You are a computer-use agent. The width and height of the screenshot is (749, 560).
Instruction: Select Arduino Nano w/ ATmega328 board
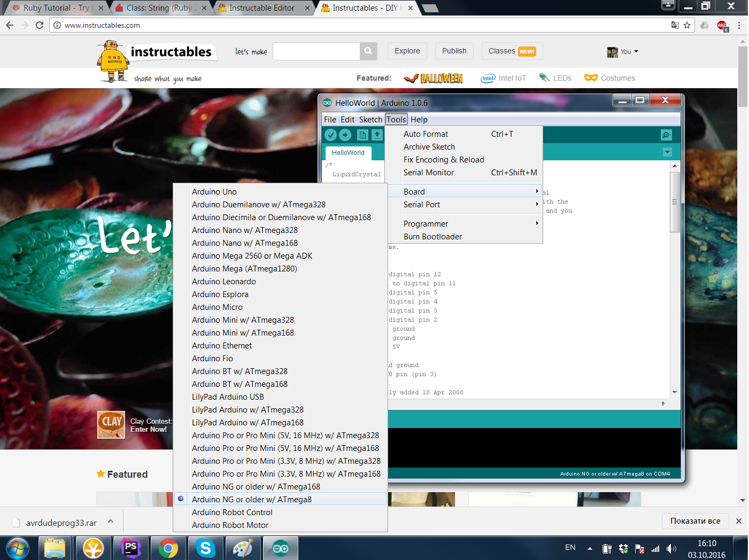[x=281, y=230]
